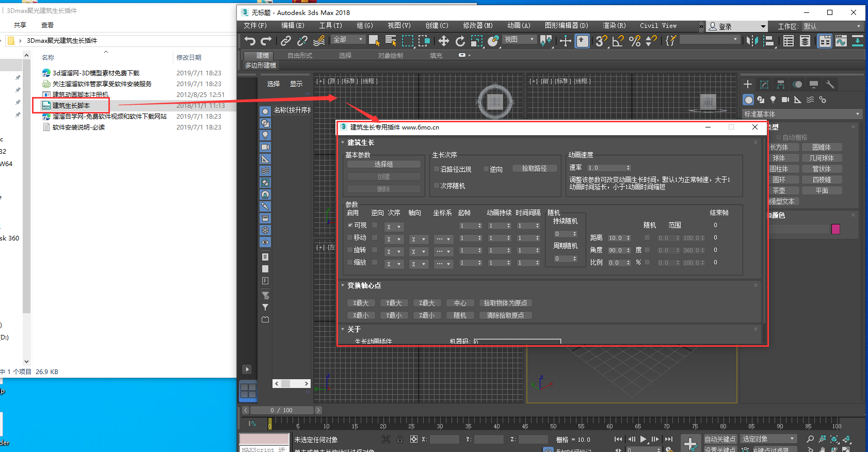The width and height of the screenshot is (868, 452).
Task: Activate the Select and Scale tool
Action: [476, 41]
